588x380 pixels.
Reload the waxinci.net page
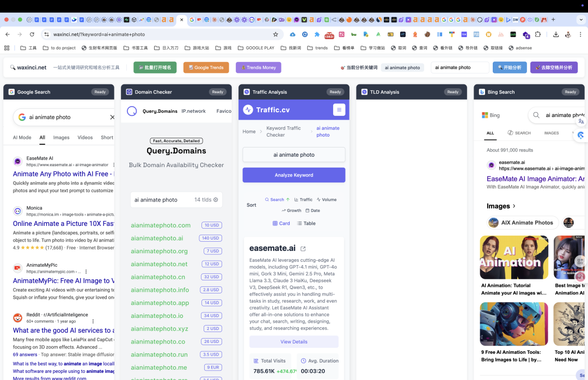(x=32, y=34)
